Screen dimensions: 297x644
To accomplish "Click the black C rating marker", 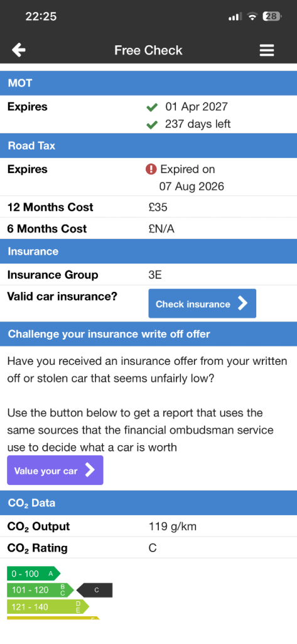I will (x=95, y=590).
